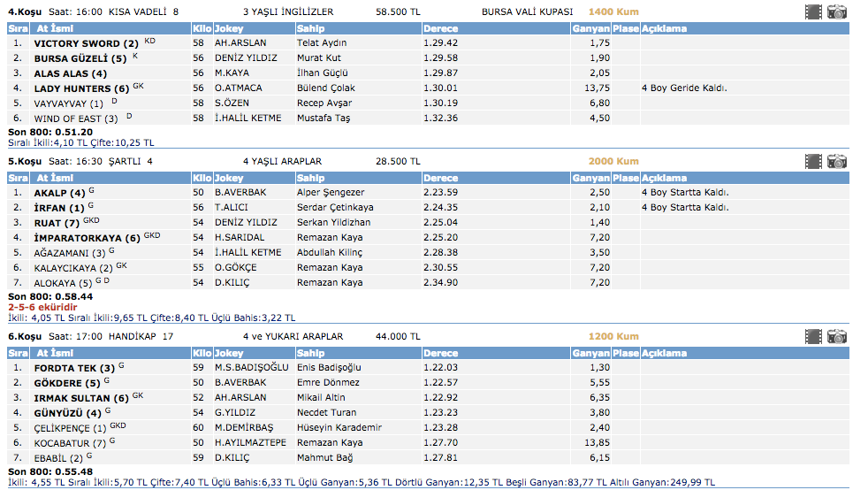View camera photo icon for 5. Koşu
This screenshot has height=490, width=868.
pyautogui.click(x=836, y=162)
